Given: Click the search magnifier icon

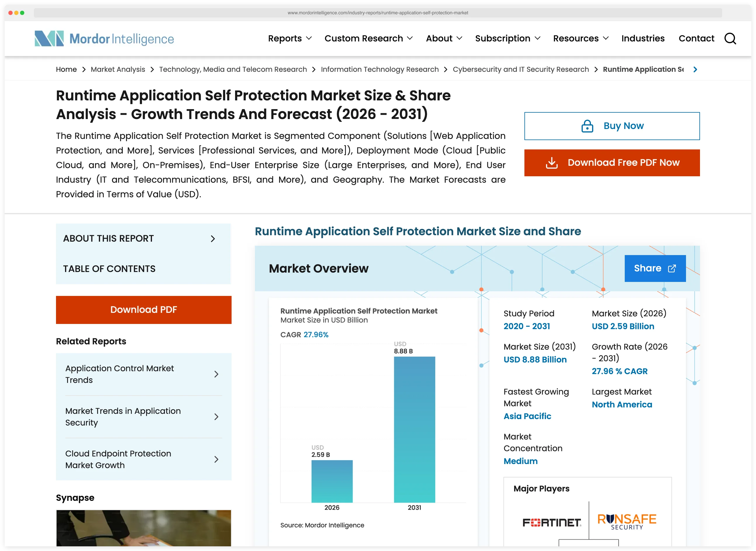Looking at the screenshot, I should pos(730,39).
